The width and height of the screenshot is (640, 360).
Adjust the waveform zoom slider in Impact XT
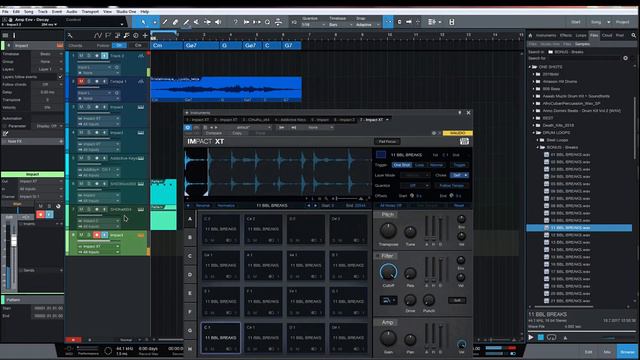(x=347, y=198)
